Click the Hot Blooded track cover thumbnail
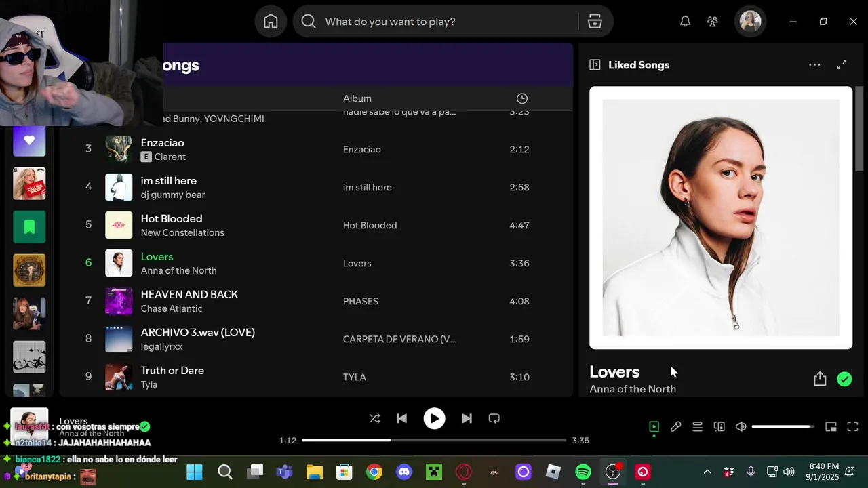868x488 pixels. click(x=119, y=225)
